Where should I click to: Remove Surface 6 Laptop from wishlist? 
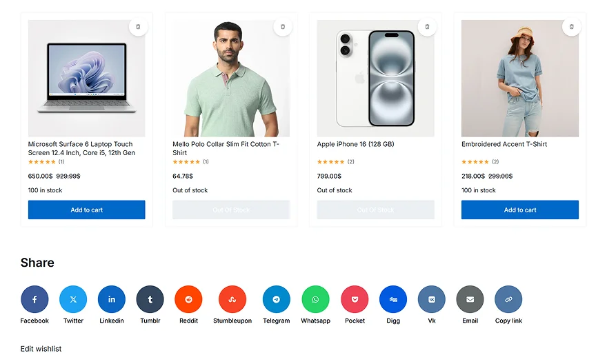(138, 27)
